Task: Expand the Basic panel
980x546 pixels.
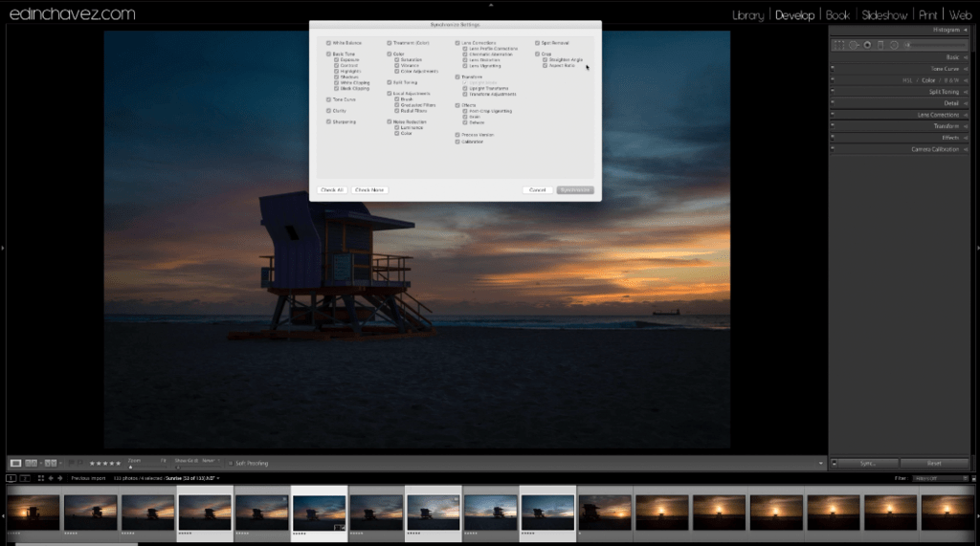Action: coord(966,57)
